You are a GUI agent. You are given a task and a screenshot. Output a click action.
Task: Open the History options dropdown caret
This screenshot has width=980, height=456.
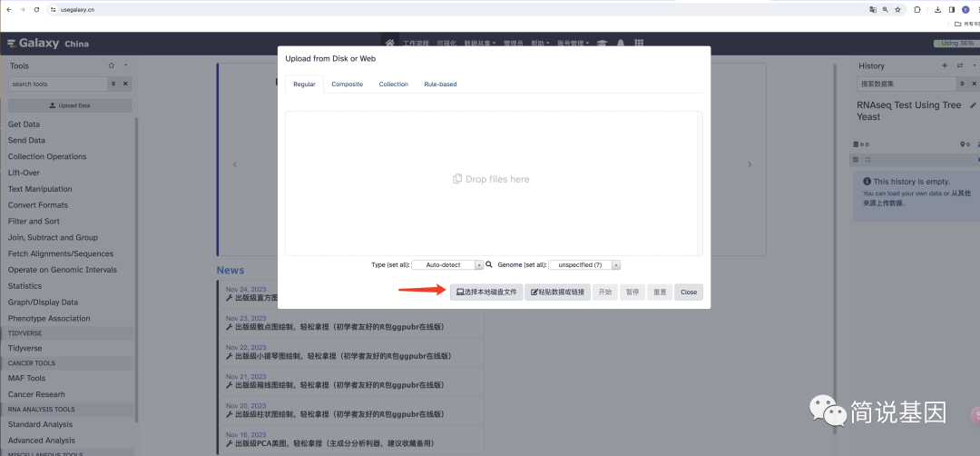coord(975,65)
